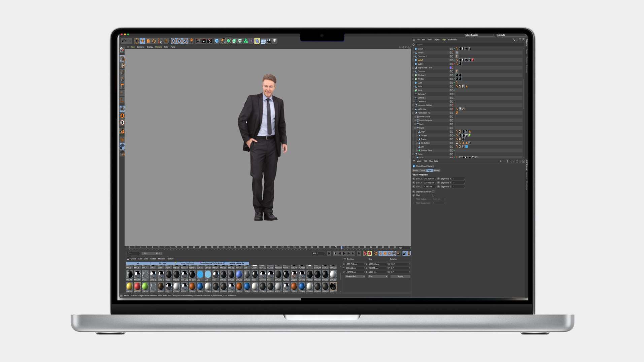Enable Fillet checkbox
Image resolution: width=644 pixels, height=362 pixels.
[x=433, y=195]
